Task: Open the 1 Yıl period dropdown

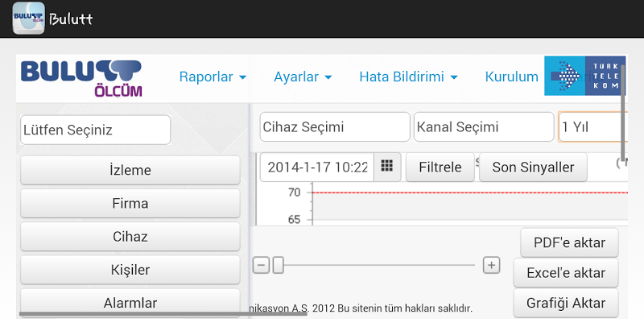Action: click(x=592, y=127)
